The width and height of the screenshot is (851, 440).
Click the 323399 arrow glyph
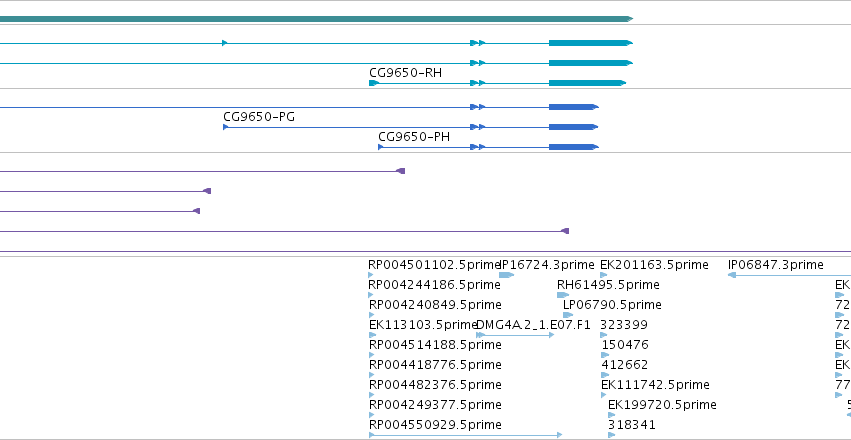(604, 335)
